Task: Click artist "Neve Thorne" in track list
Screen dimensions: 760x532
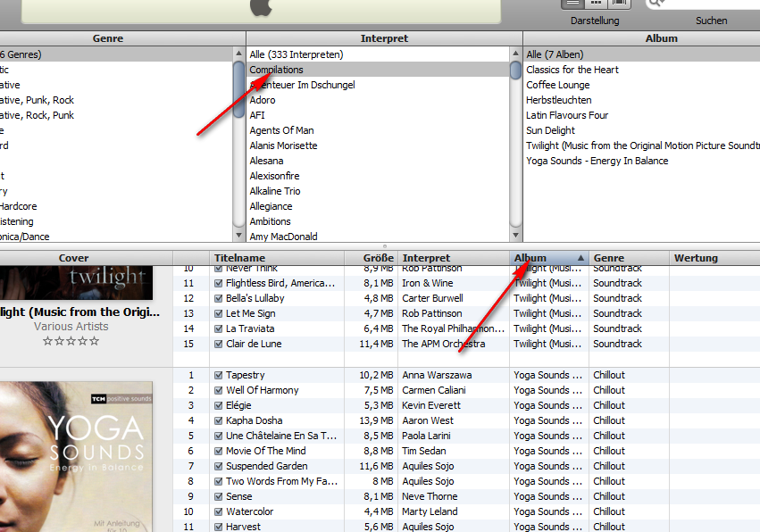Action: point(430,496)
